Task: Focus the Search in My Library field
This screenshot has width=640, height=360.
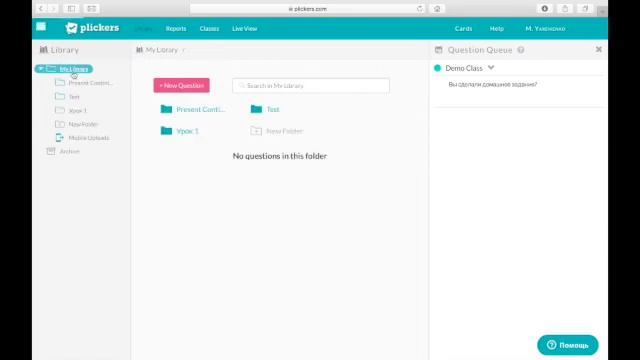Action: tap(311, 86)
